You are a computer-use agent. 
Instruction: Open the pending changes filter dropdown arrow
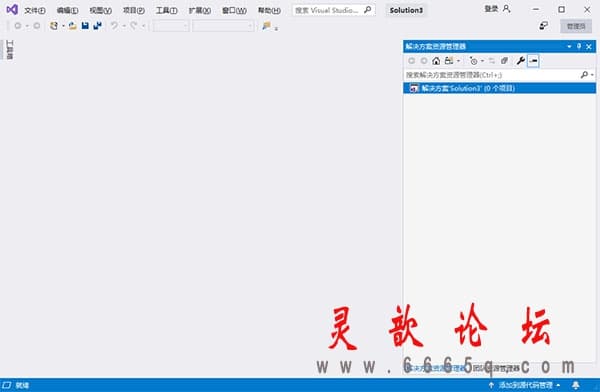(482, 61)
